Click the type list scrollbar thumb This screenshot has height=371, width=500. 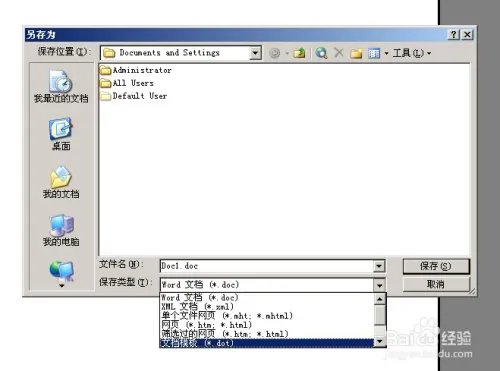tap(380, 315)
